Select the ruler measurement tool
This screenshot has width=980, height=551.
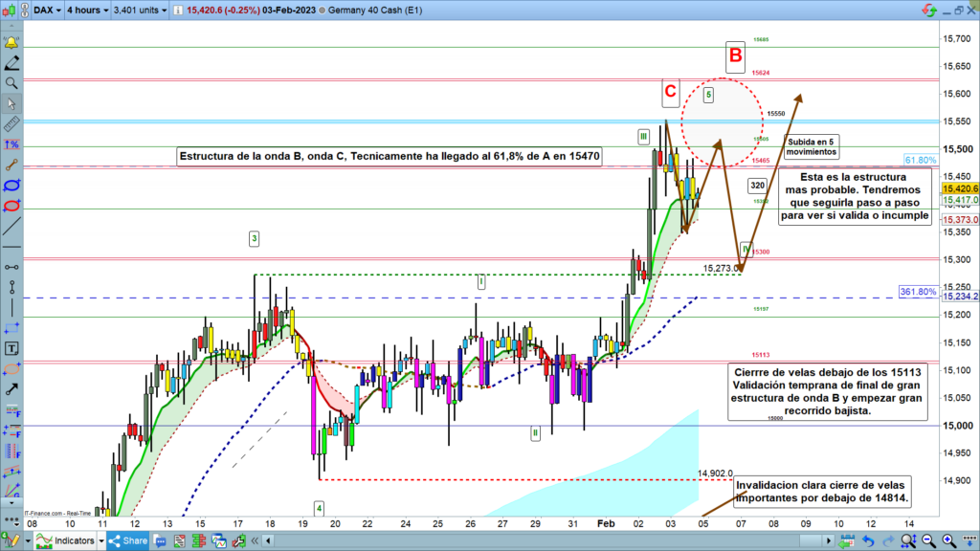pyautogui.click(x=11, y=123)
